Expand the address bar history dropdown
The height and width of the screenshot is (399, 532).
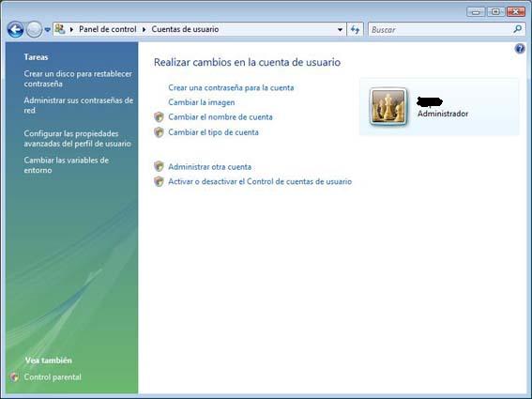pos(340,29)
